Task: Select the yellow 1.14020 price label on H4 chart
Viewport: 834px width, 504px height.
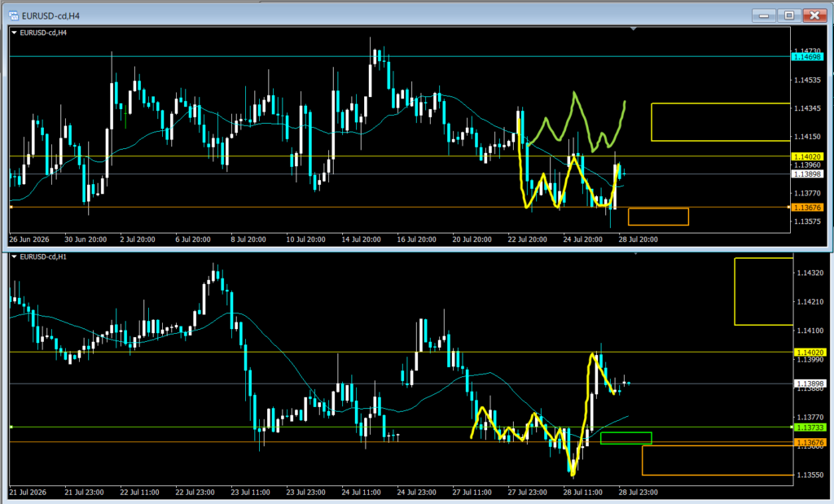Action: (x=807, y=156)
